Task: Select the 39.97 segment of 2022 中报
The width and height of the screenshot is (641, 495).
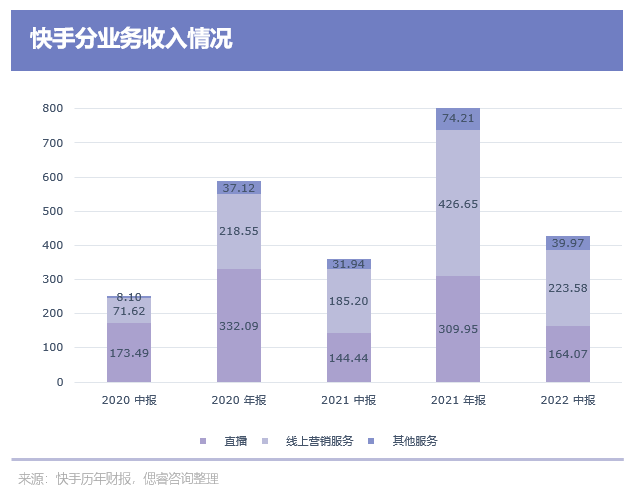Action: tap(568, 243)
